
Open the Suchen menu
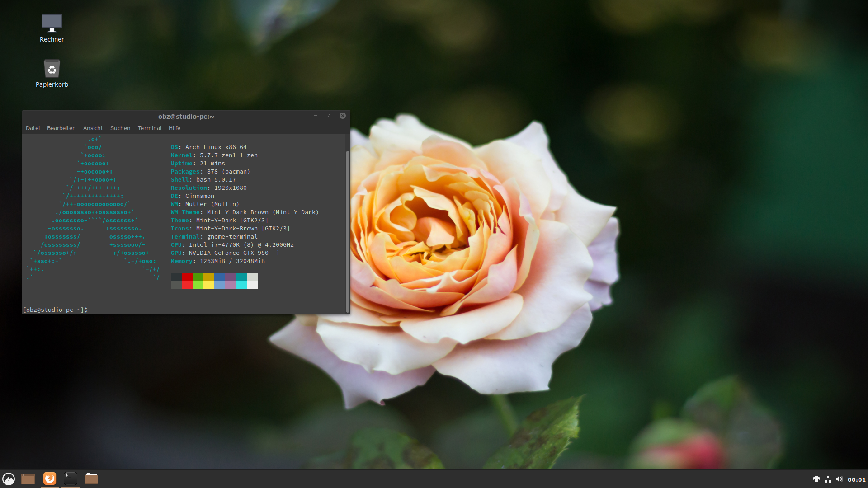point(120,128)
